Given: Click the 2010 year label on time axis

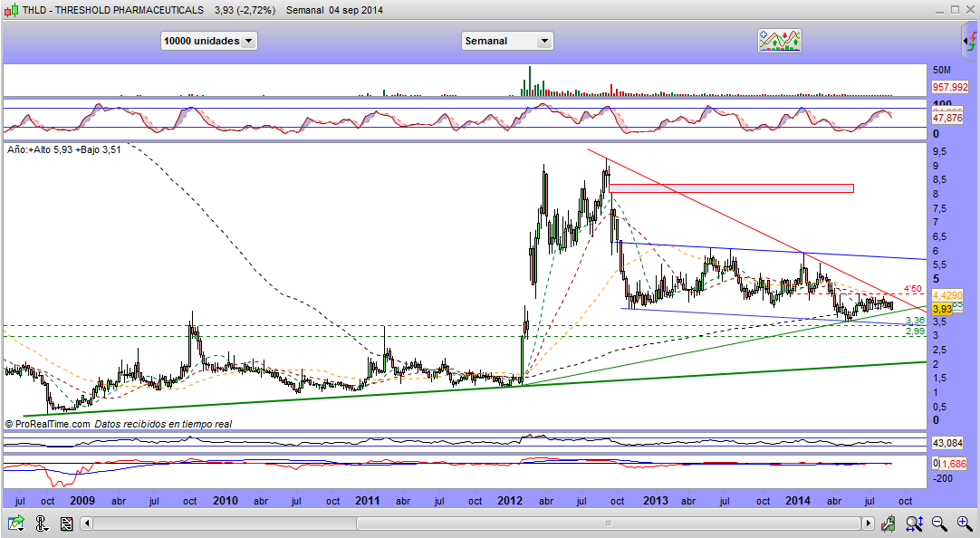Looking at the screenshot, I should click(x=225, y=501).
